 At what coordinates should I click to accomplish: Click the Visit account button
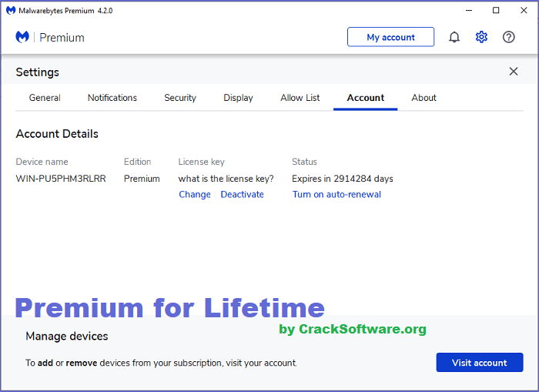[480, 363]
